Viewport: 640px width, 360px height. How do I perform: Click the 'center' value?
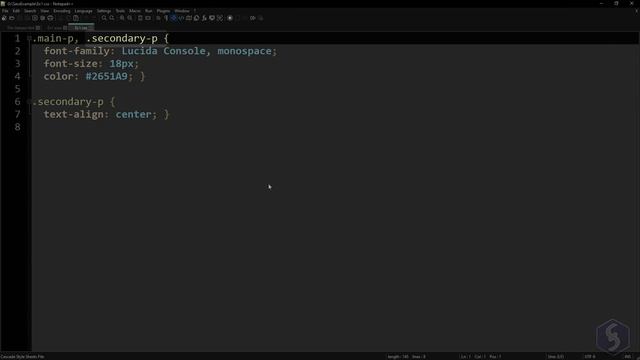point(133,114)
